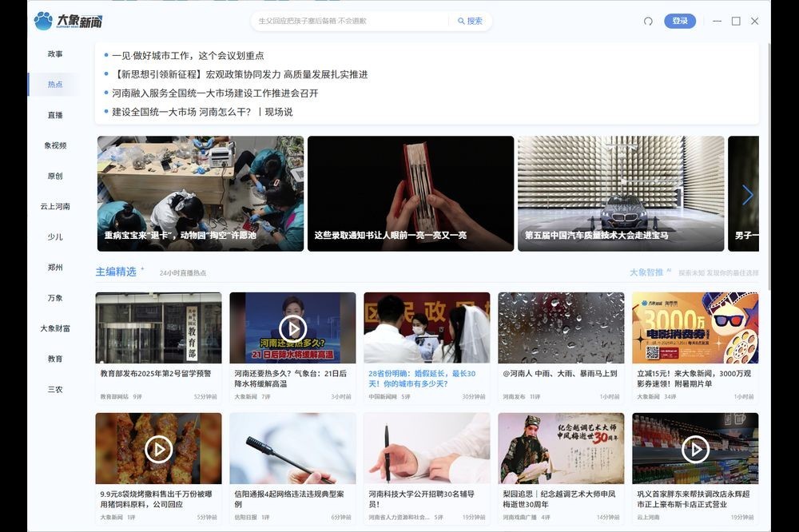The width and height of the screenshot is (799, 532).
Task: Open carousel card 重病宝宝来"退卡" zoo story
Action: (x=201, y=193)
